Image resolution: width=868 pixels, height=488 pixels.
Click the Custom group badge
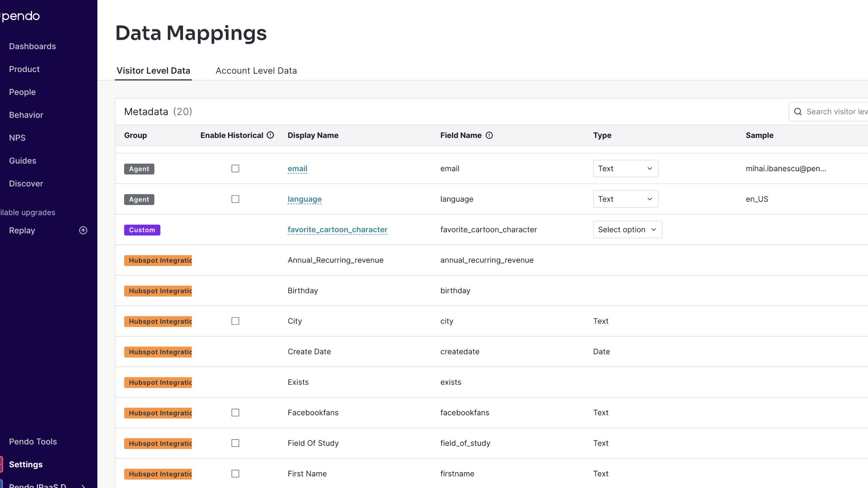pos(142,230)
